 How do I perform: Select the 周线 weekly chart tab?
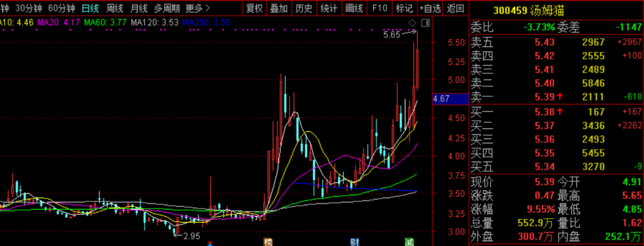coord(114,8)
